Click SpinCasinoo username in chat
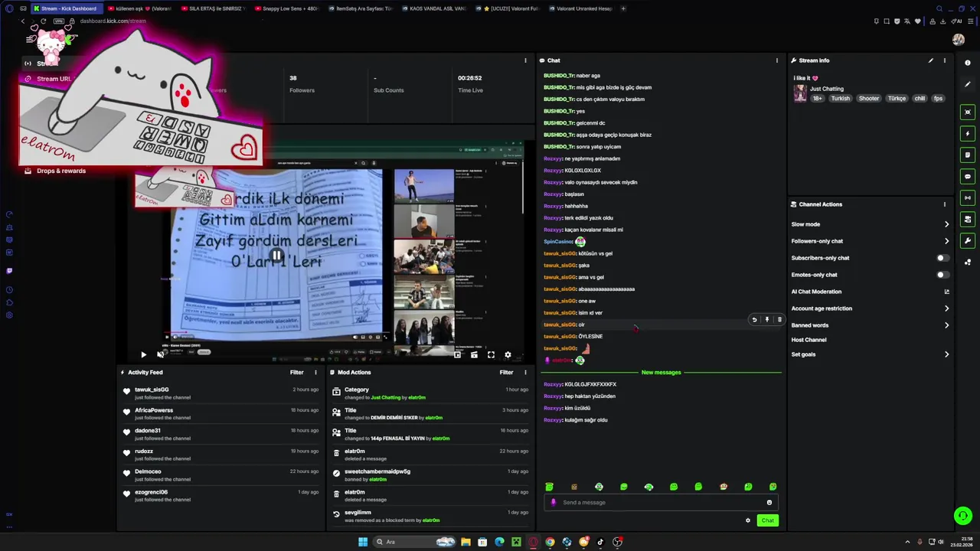Viewport: 980px width, 551px height. tap(558, 242)
